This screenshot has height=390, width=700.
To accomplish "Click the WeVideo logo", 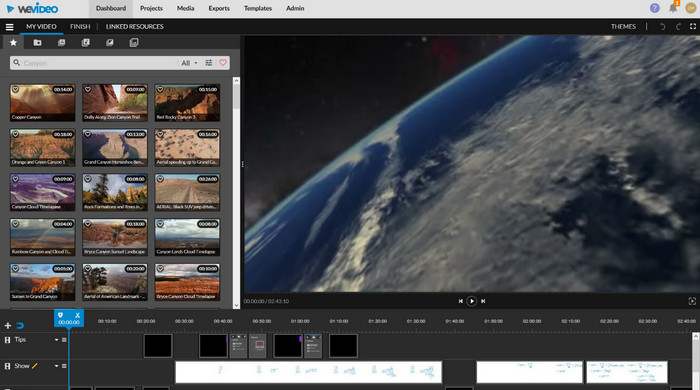I will 32,8.
